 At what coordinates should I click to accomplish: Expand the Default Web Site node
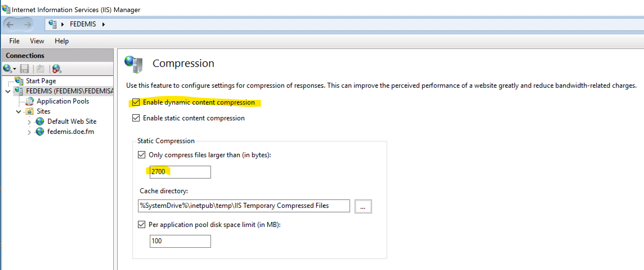point(29,122)
